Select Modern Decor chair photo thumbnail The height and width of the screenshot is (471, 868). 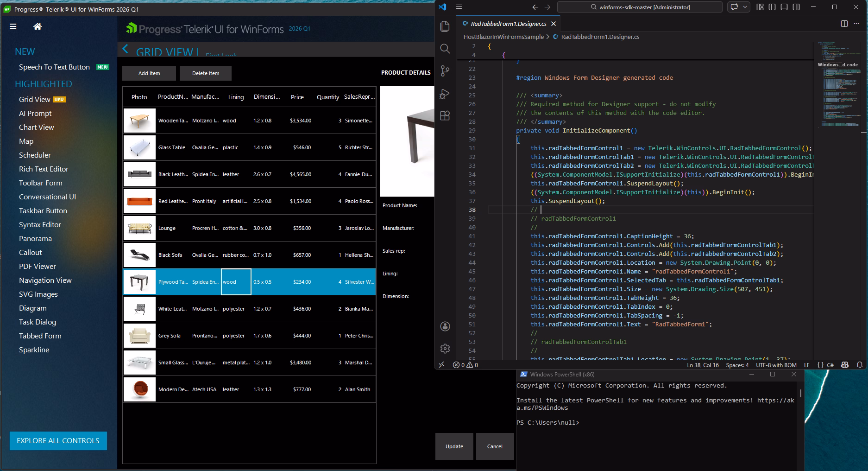pos(139,389)
